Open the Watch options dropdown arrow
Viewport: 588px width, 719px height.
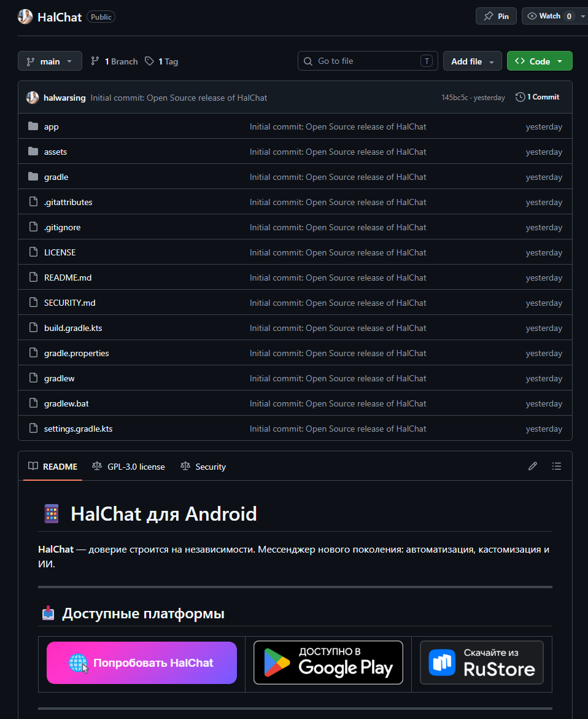click(x=582, y=16)
